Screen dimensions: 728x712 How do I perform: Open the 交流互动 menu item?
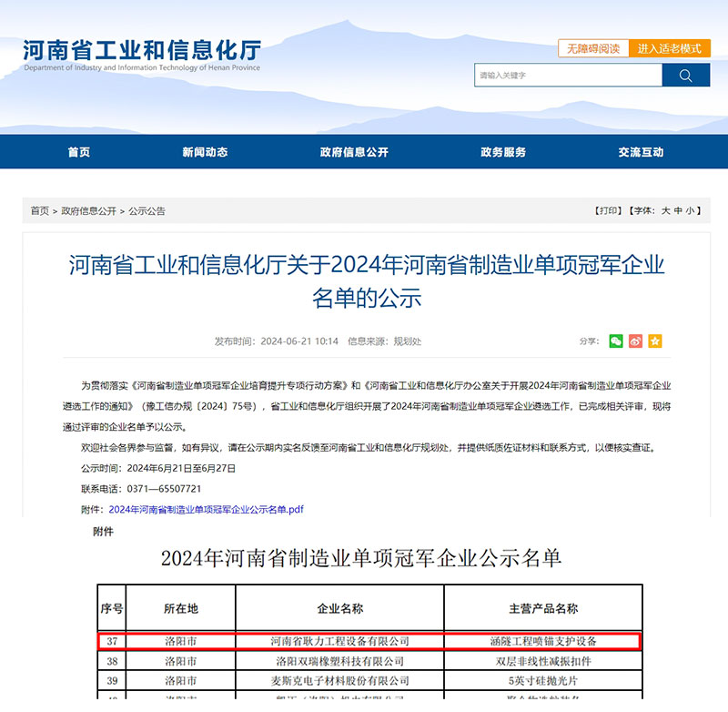pyautogui.click(x=642, y=152)
